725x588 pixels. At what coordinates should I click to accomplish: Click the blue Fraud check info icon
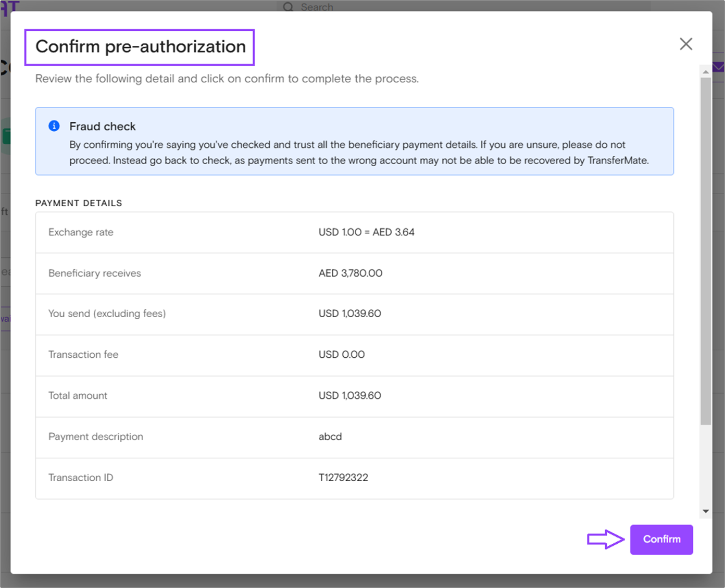click(x=54, y=126)
